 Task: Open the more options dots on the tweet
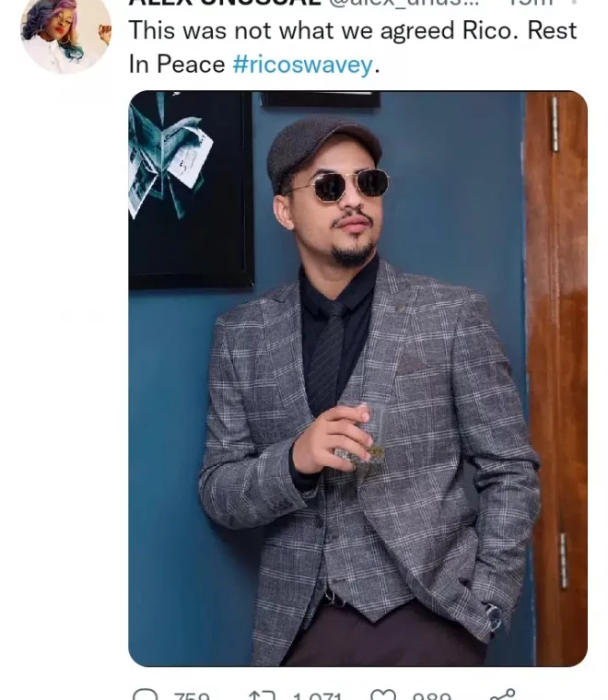pos(574,2)
